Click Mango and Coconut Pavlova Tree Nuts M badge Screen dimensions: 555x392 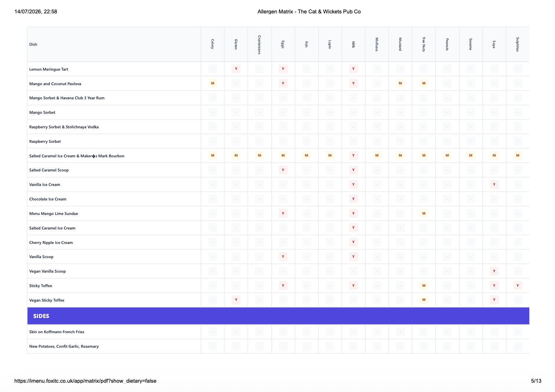tap(424, 83)
